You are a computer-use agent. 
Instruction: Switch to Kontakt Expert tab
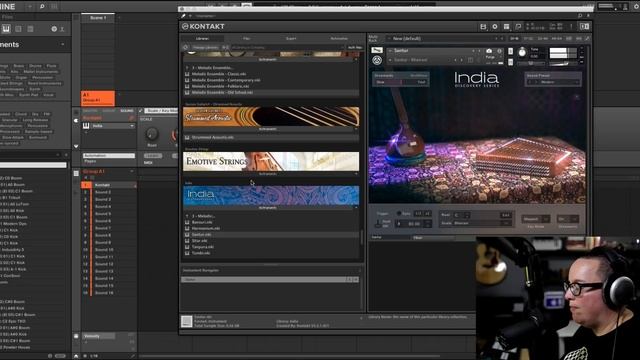tap(291, 38)
